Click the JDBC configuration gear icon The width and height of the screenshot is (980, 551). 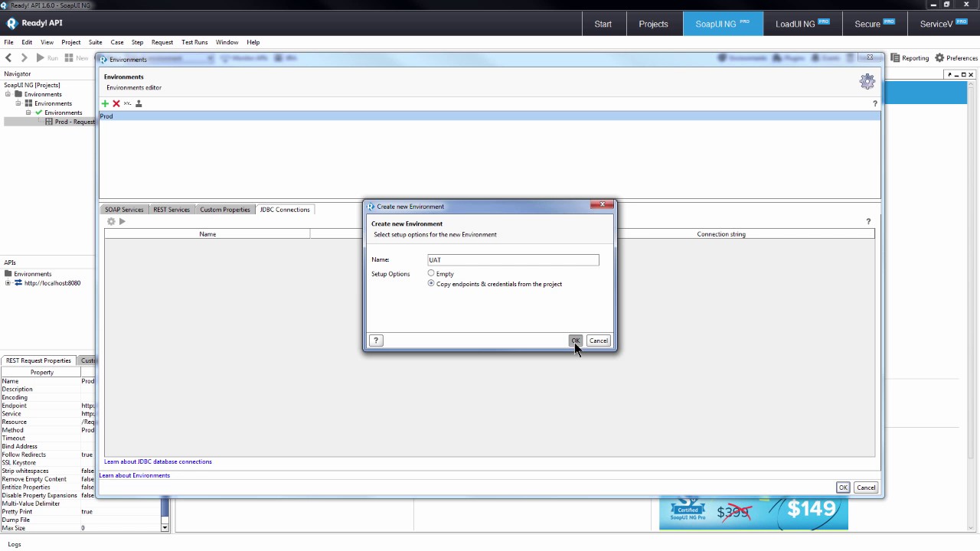pos(111,221)
